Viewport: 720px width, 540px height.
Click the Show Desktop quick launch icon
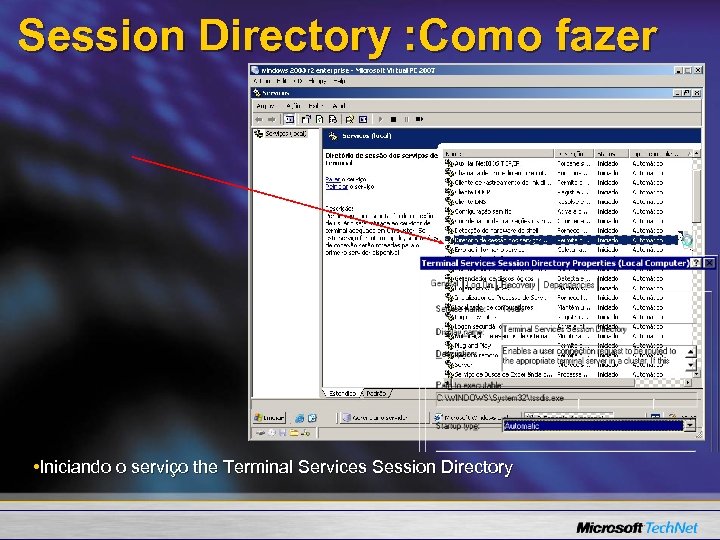(x=312, y=418)
